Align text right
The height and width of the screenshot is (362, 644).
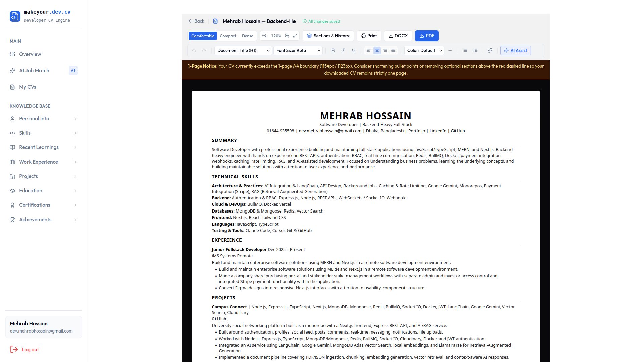tap(385, 51)
